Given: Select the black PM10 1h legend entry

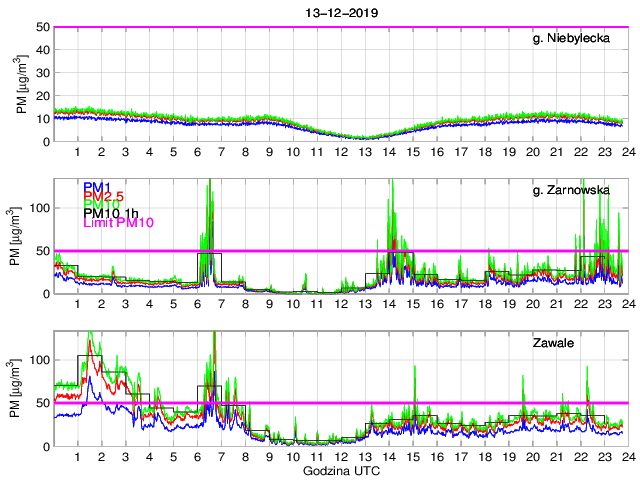Looking at the screenshot, I should coord(110,223).
